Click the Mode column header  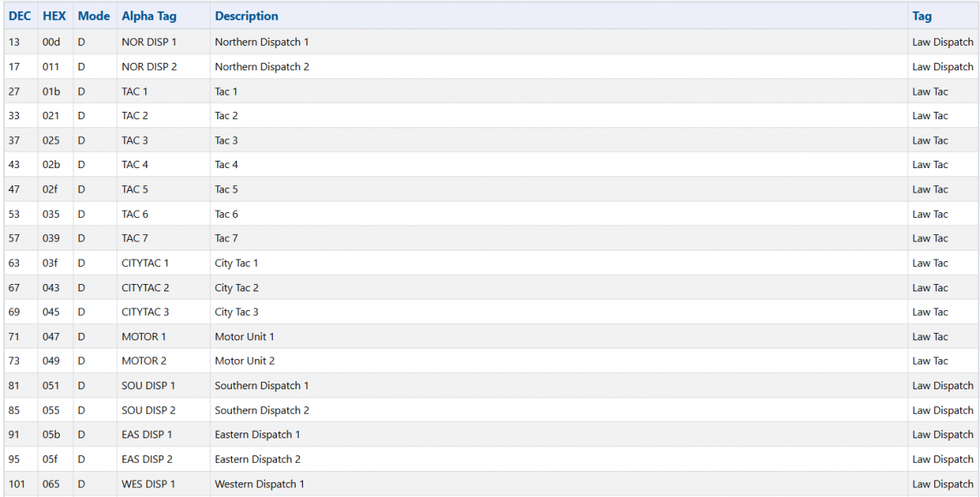pyautogui.click(x=94, y=16)
